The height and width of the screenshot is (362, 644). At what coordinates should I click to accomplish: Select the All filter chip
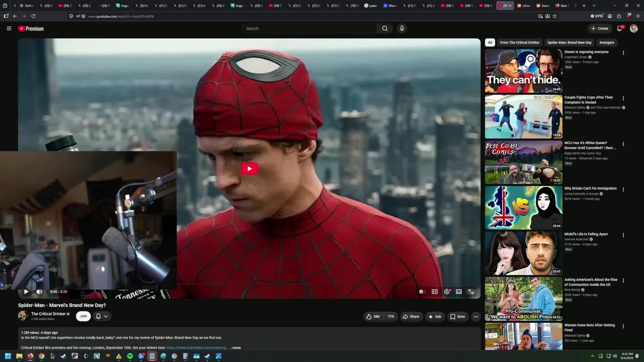[490, 43]
